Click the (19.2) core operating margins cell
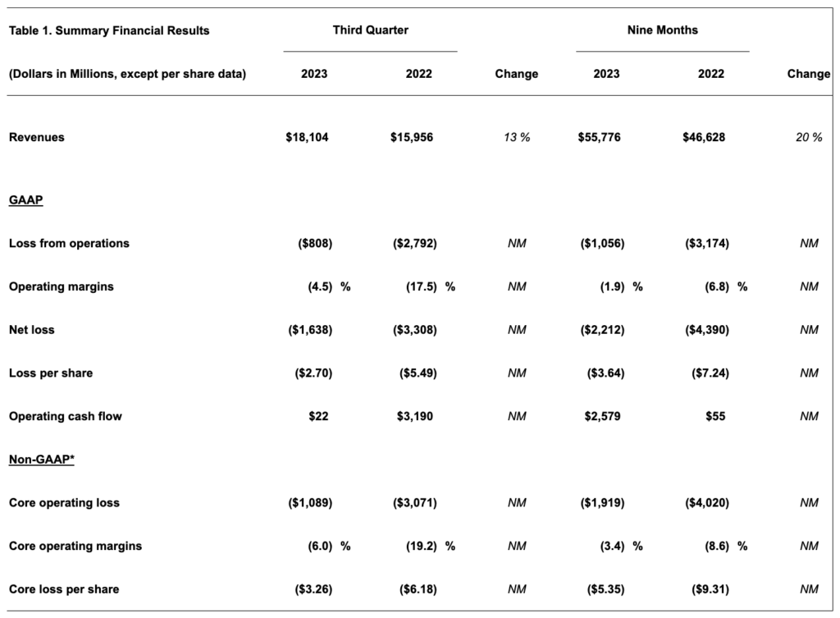840x618 pixels. (x=421, y=546)
